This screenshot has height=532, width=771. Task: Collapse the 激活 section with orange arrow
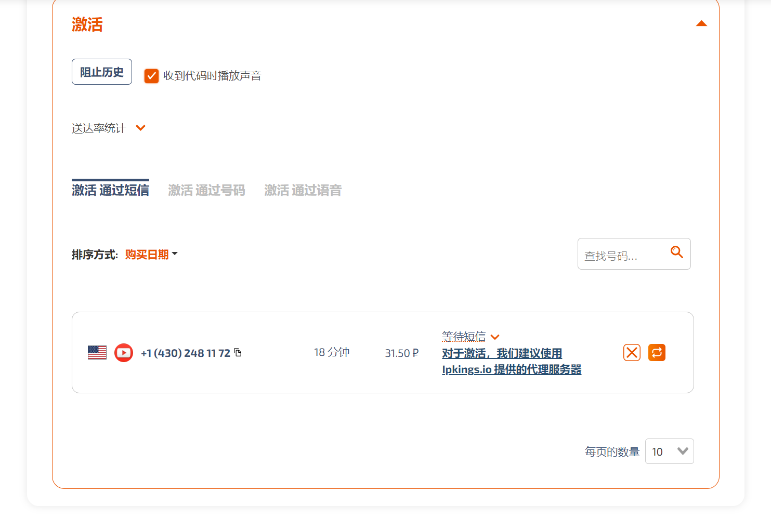click(701, 23)
